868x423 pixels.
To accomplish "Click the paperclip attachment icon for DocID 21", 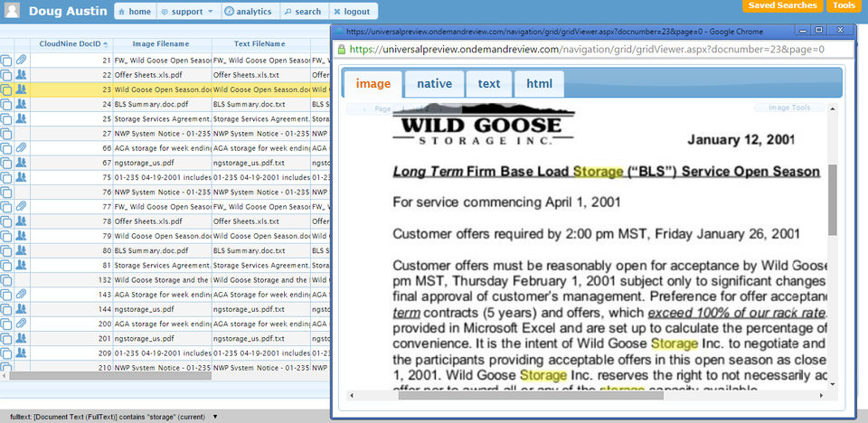I will pos(21,60).
